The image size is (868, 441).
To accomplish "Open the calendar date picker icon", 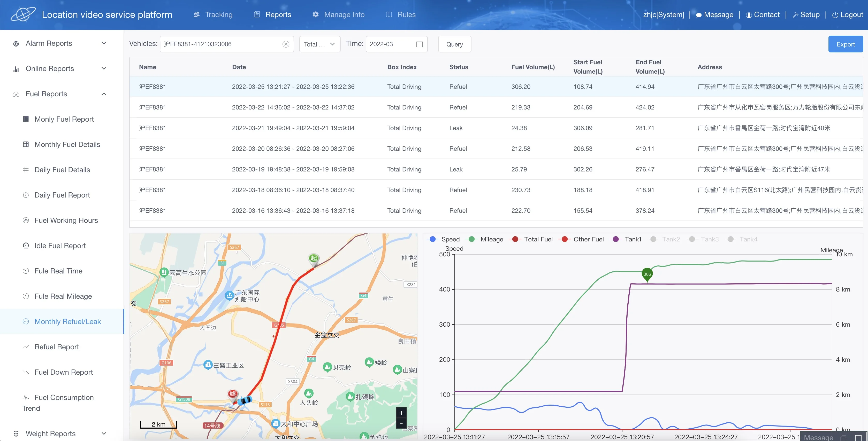I will pyautogui.click(x=419, y=44).
